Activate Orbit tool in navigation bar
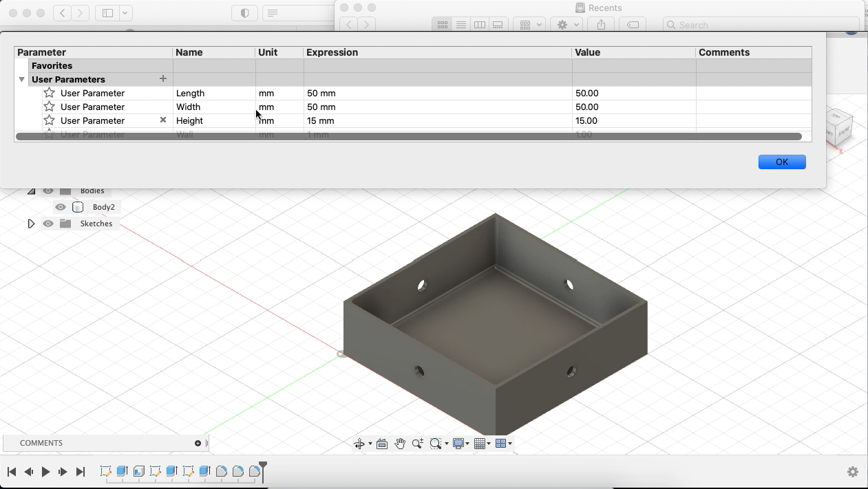Screen dimensions: 868x489 (x=359, y=444)
